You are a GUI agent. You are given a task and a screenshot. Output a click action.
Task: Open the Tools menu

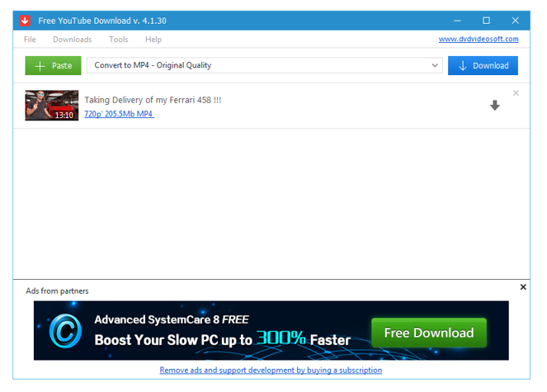[x=118, y=40]
